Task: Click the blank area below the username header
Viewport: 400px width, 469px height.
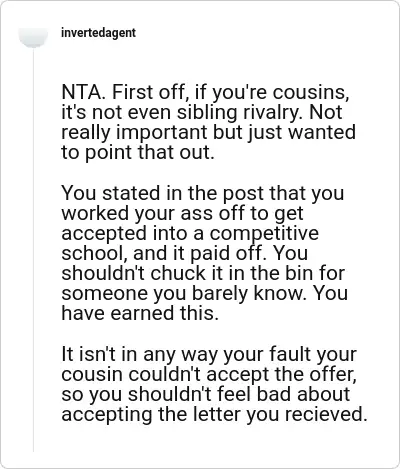Action: (213, 62)
